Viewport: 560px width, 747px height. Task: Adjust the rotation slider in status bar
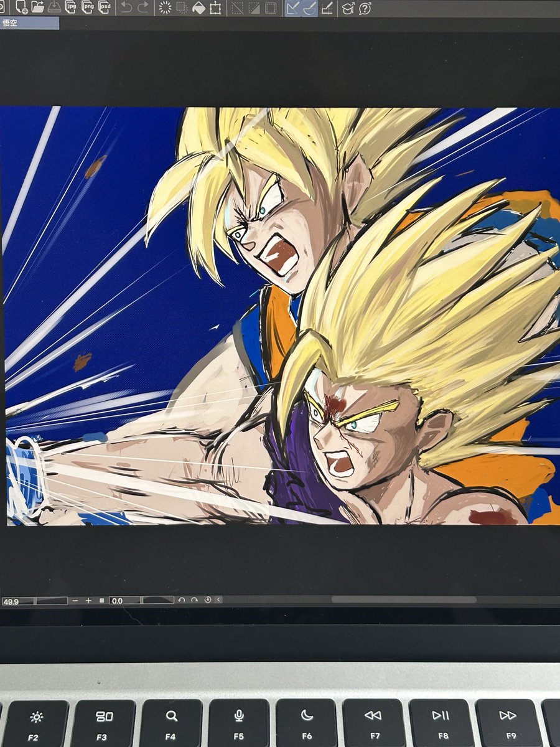point(157,601)
